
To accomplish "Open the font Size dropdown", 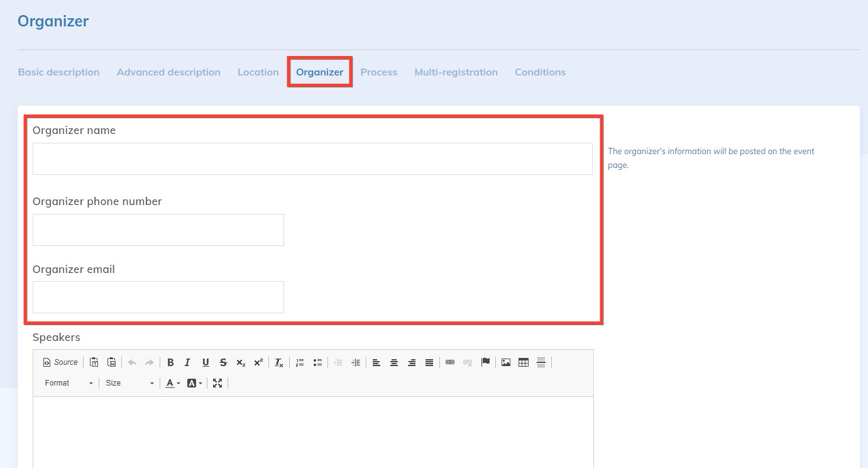I will click(130, 383).
